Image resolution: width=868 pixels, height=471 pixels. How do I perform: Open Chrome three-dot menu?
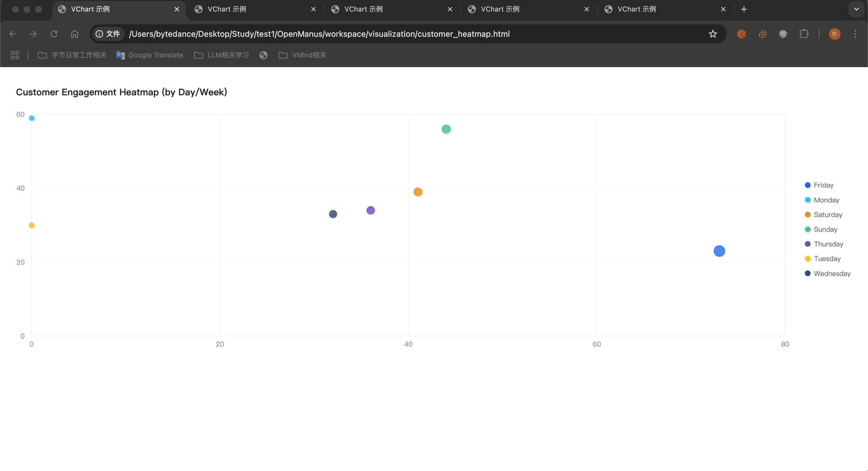point(855,34)
